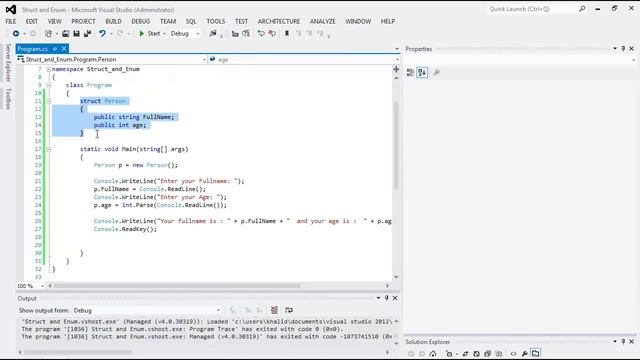This screenshot has width=640, height=360.
Task: Open the FILE menu
Action: click(11, 21)
